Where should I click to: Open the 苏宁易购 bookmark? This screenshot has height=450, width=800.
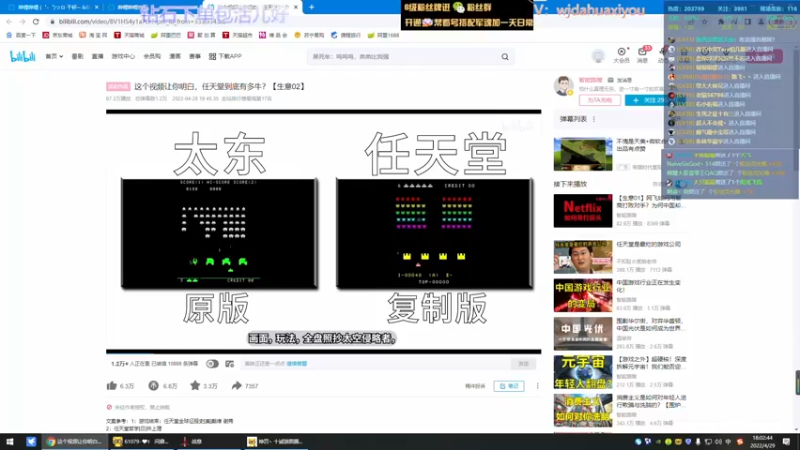click(309, 35)
